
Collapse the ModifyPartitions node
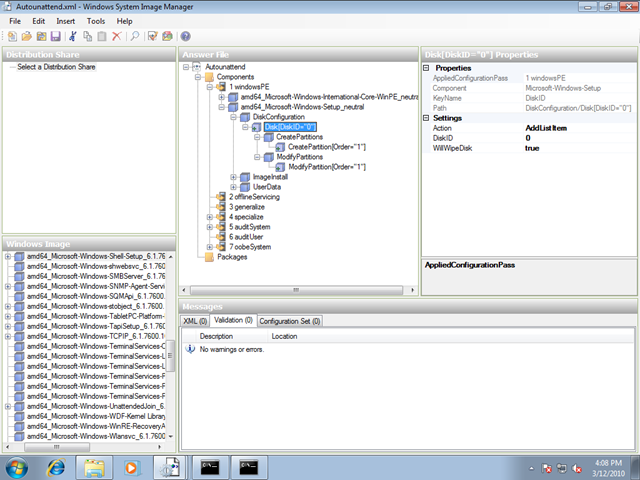tap(257, 157)
